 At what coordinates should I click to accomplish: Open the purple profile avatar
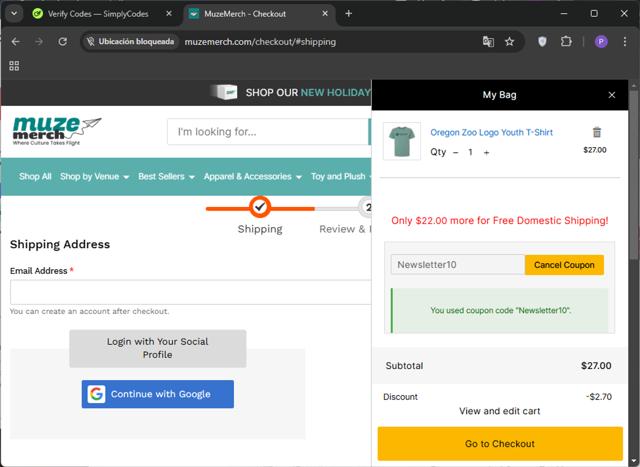(601, 42)
